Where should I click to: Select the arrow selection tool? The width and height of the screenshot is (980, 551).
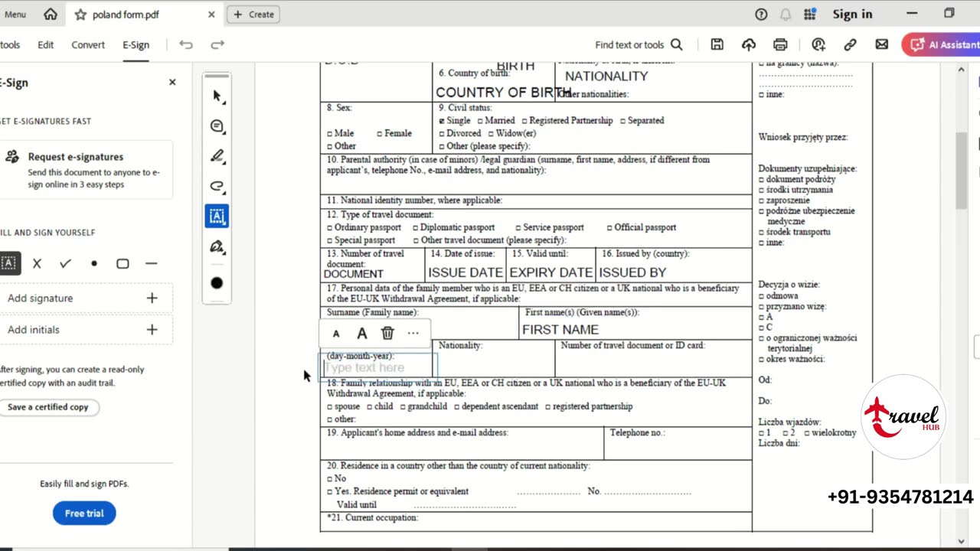217,96
